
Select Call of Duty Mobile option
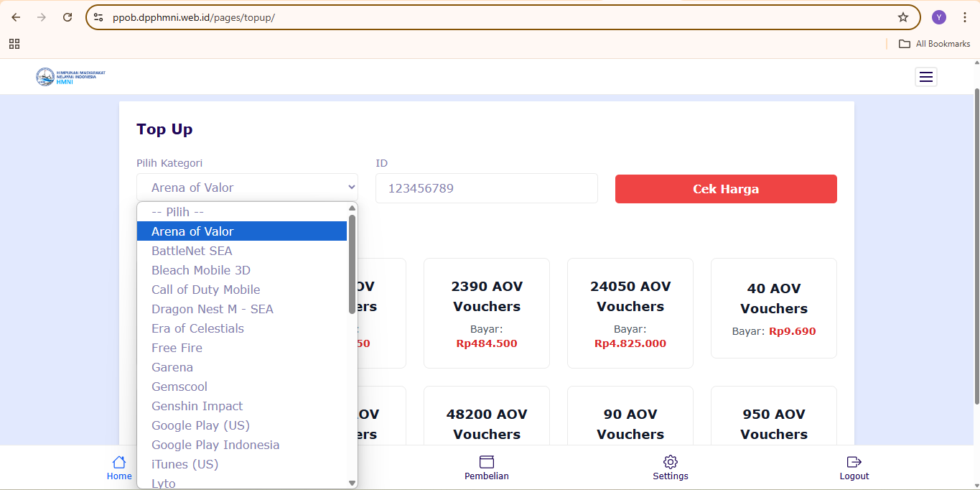205,290
